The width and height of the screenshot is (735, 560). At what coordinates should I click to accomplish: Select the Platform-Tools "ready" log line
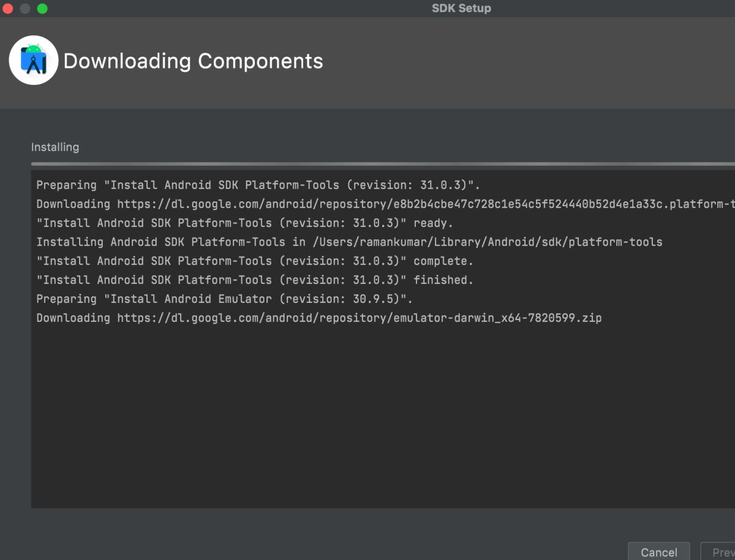pos(244,223)
